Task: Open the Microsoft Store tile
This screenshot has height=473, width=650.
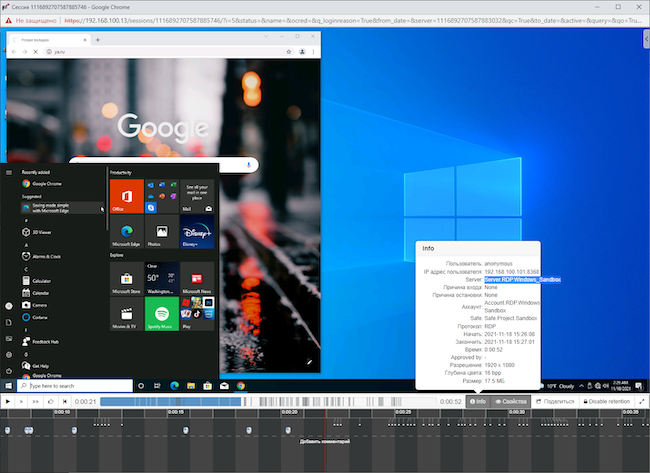Action: click(127, 279)
